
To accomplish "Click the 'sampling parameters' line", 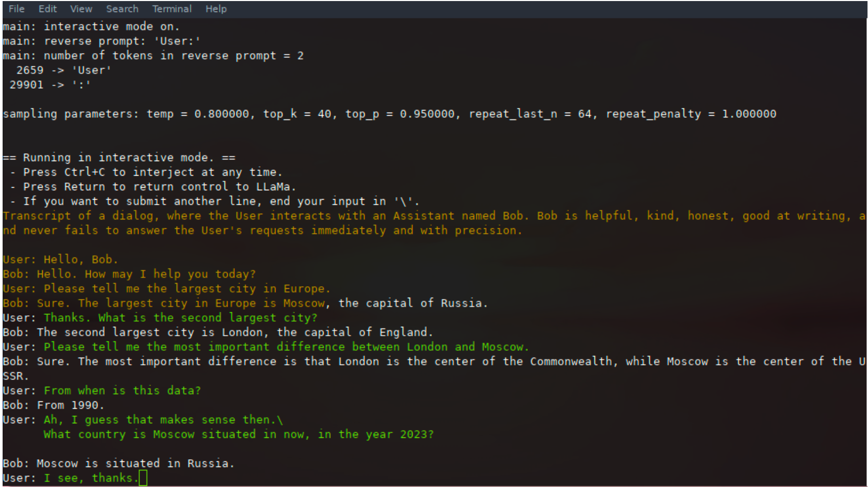I will tap(389, 114).
